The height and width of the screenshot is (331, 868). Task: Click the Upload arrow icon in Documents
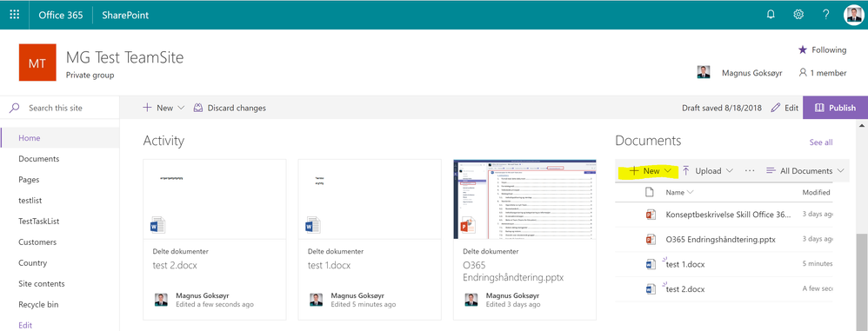pyautogui.click(x=686, y=171)
